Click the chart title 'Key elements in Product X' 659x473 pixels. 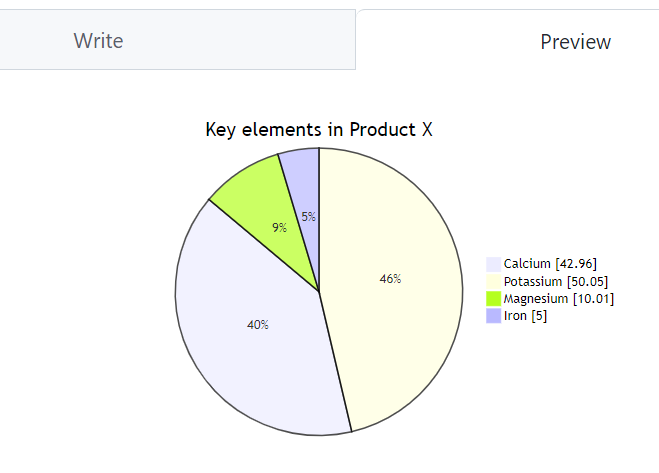tap(319, 129)
